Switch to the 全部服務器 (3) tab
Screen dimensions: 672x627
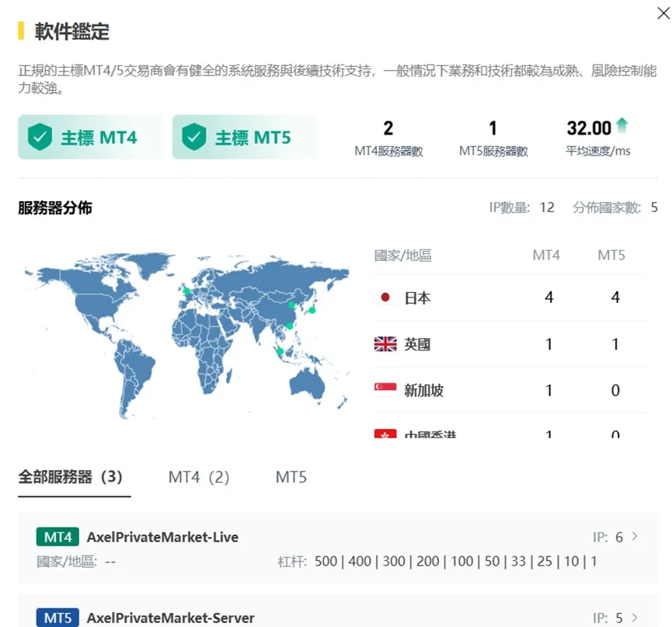(71, 476)
